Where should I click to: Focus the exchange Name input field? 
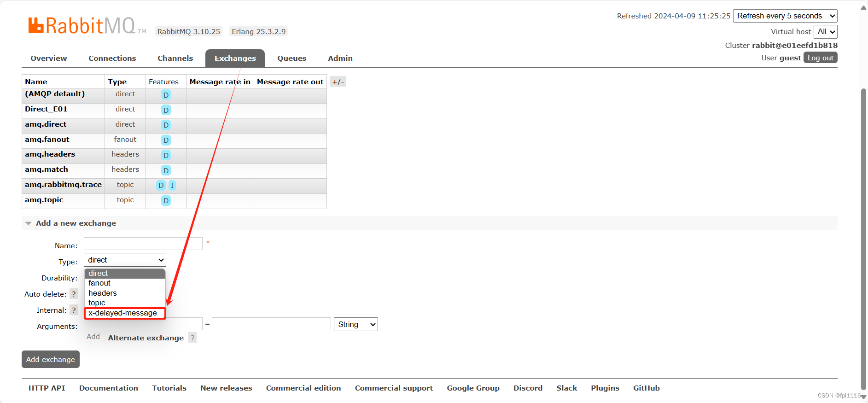coord(143,244)
